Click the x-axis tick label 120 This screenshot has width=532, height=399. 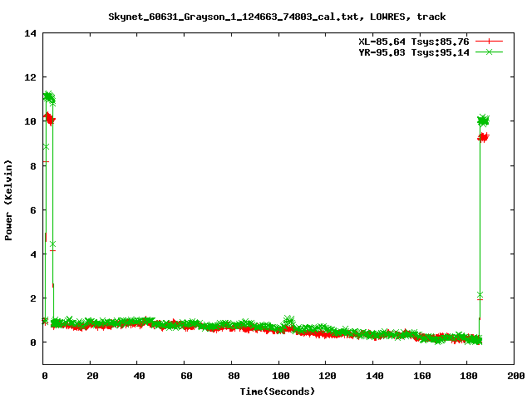click(328, 376)
